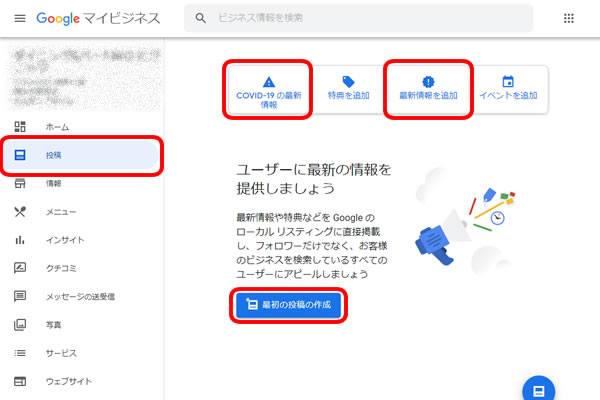Open サービス in the sidebar
Screen dimensions: 600x400
(x=62, y=353)
